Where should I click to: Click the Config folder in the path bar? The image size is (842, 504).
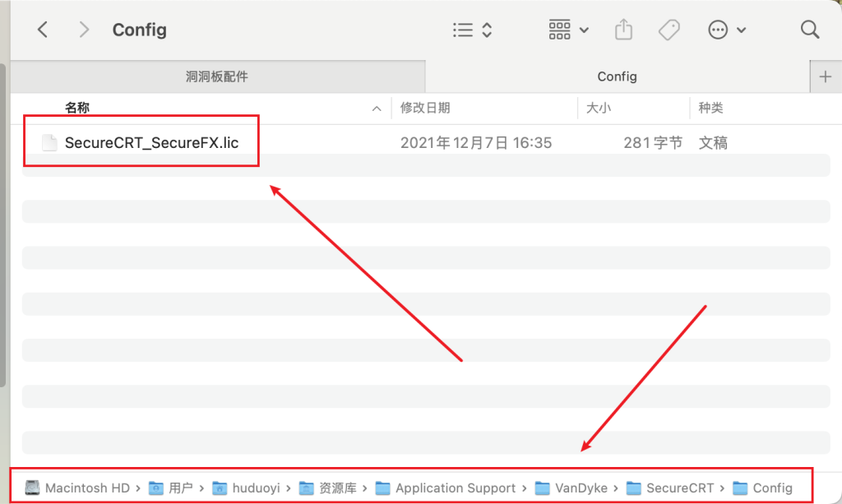coord(762,488)
